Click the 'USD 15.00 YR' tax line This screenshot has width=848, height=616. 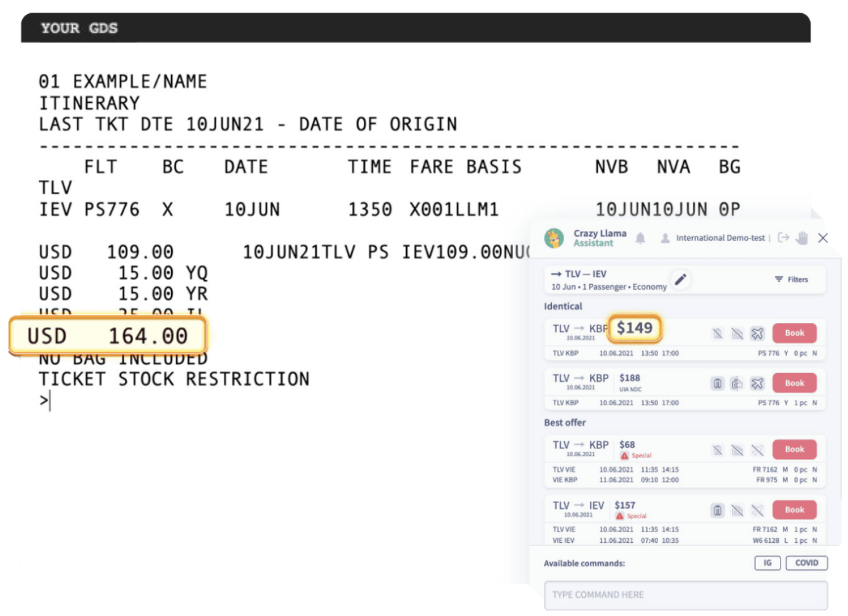coord(123,293)
